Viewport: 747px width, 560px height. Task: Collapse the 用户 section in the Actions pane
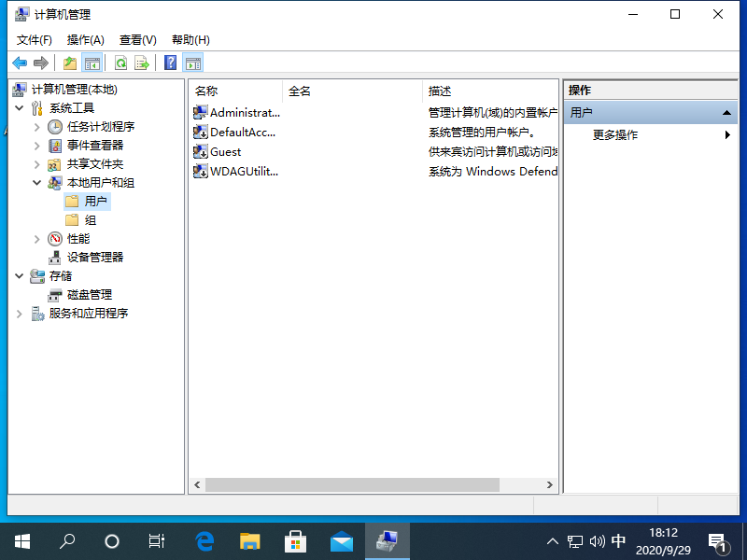pos(727,111)
